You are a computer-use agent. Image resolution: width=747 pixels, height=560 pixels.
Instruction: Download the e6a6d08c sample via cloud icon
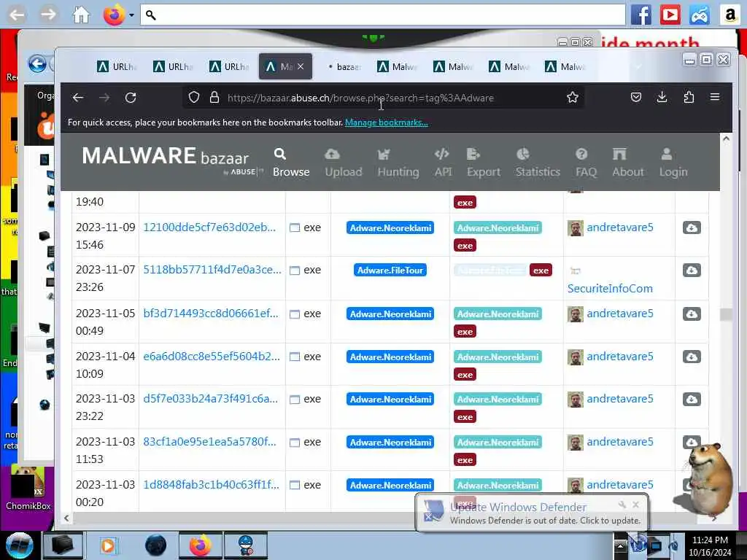692,357
